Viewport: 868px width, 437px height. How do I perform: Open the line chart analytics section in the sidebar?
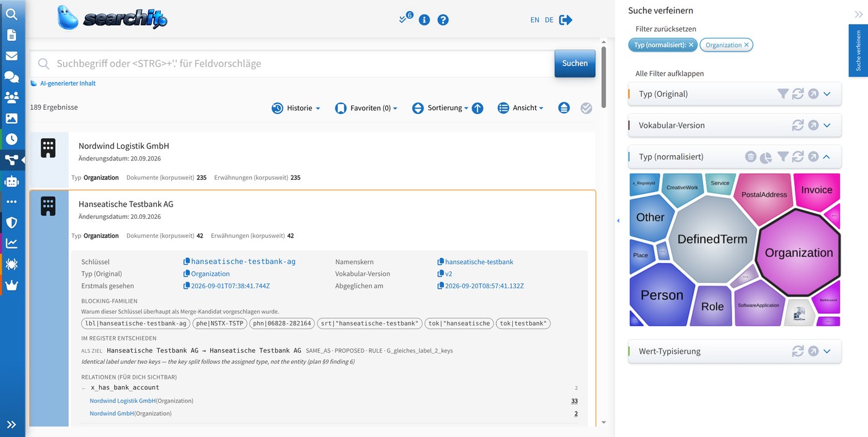tap(11, 244)
